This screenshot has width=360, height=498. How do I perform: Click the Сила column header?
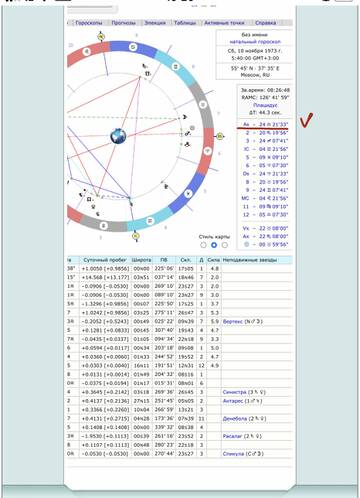point(214,260)
